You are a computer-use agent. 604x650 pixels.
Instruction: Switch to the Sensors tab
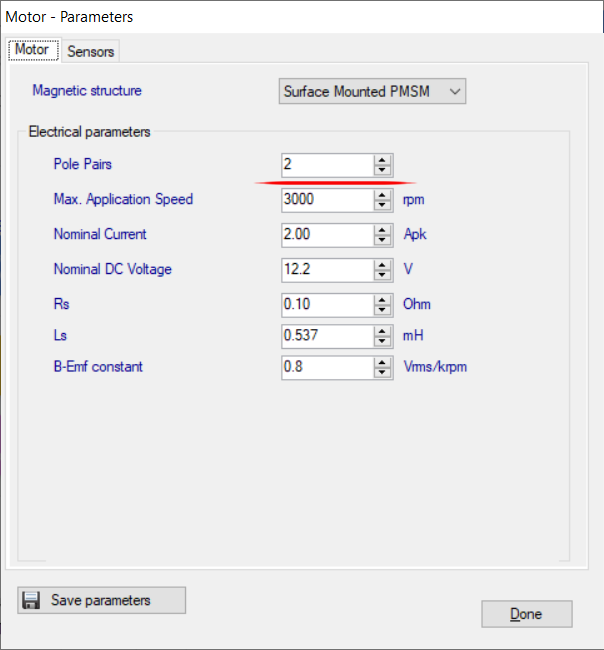point(91,51)
